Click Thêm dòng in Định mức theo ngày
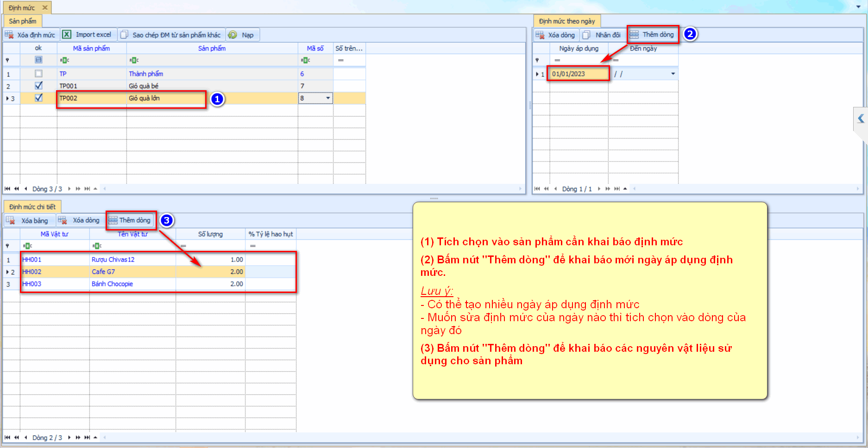The image size is (868, 448). click(653, 35)
